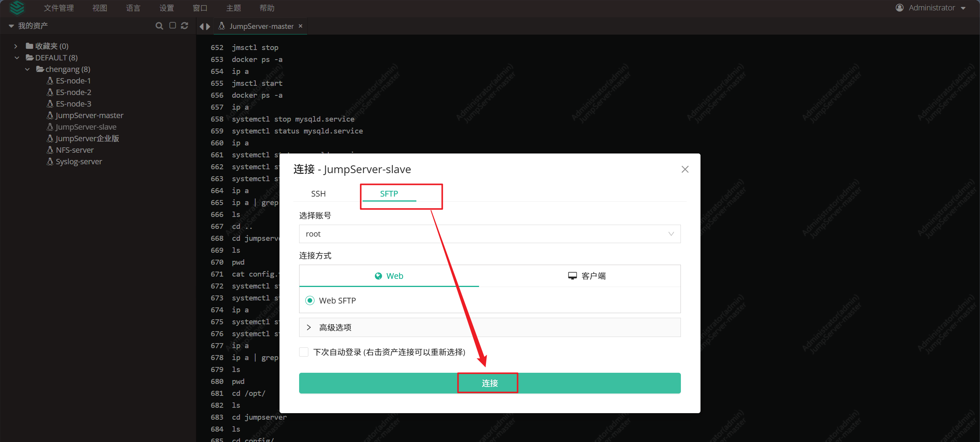Enable auto-login next time checkbox
Image resolution: width=980 pixels, height=442 pixels.
coord(304,352)
